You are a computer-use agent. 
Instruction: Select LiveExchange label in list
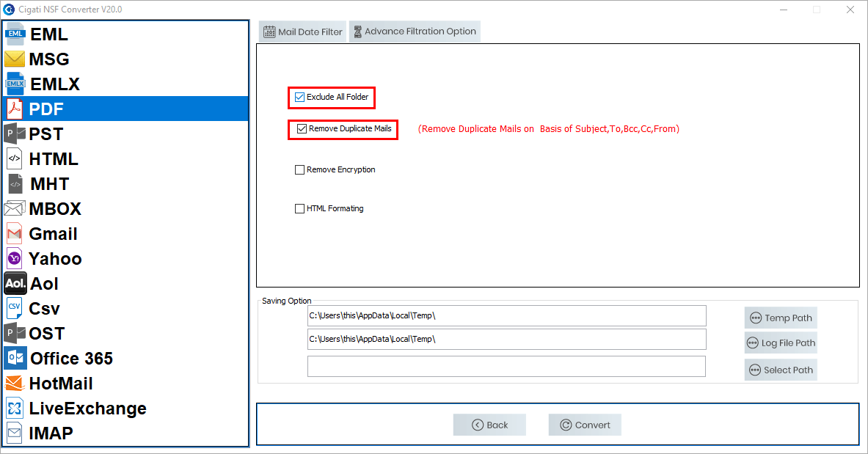pyautogui.click(x=87, y=409)
